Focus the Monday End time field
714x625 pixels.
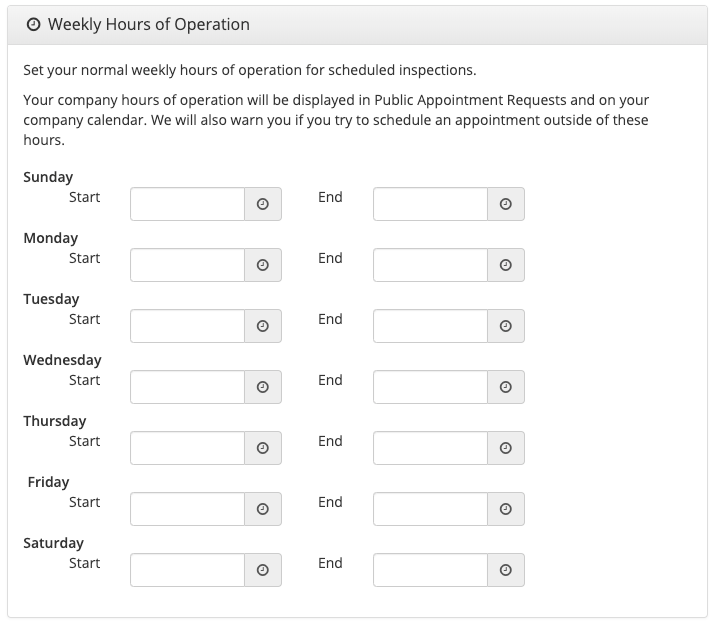[431, 265]
